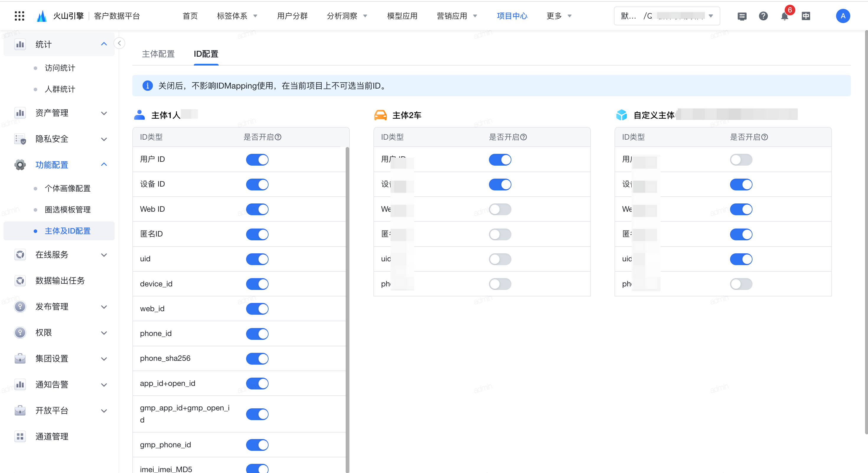Disable gmp_phone_id toggle

(257, 445)
